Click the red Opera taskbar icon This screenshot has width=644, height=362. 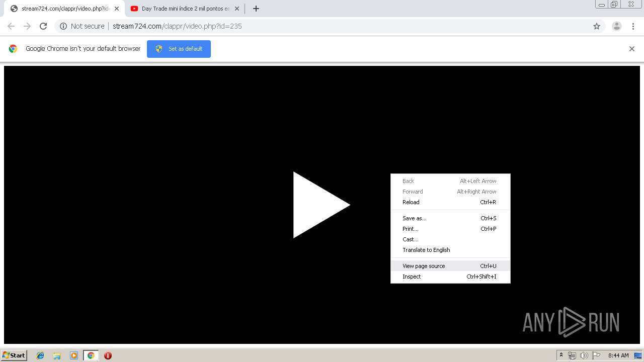pyautogui.click(x=108, y=355)
